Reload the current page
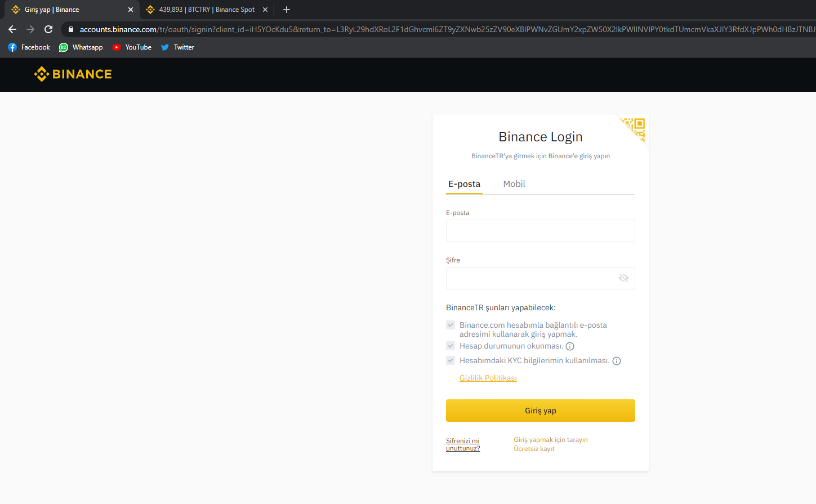 48,29
